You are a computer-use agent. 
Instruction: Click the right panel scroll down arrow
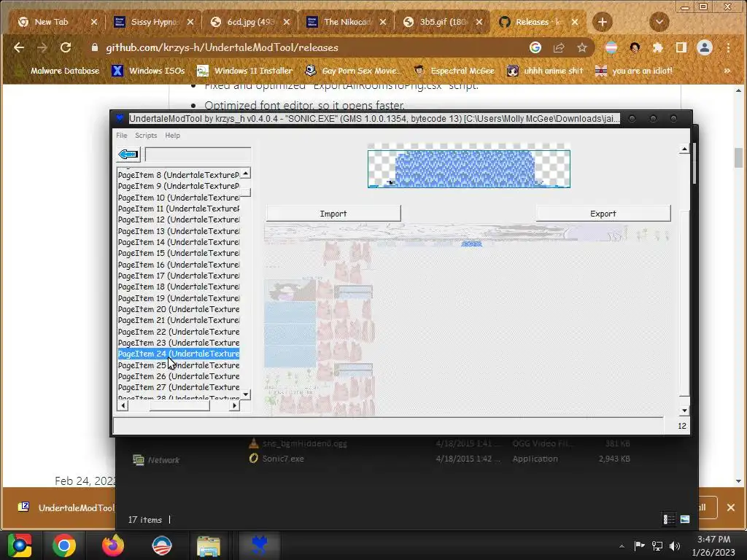pyautogui.click(x=684, y=411)
